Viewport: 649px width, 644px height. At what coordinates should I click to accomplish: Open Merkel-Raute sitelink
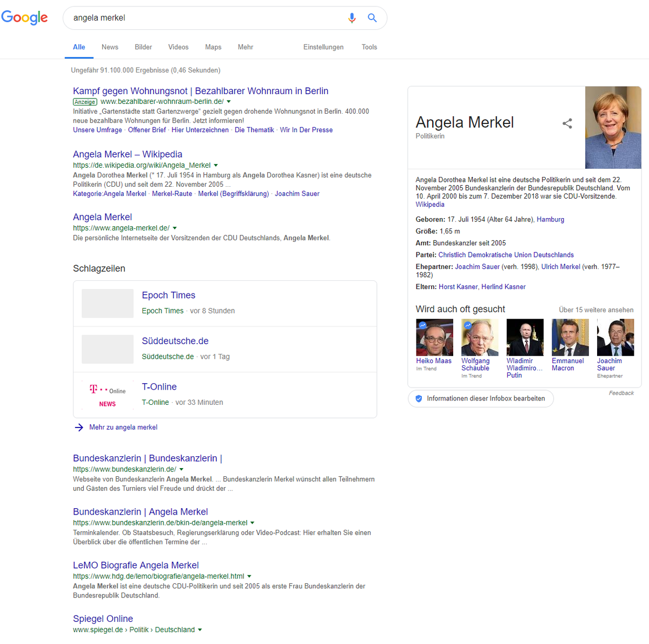tap(172, 194)
